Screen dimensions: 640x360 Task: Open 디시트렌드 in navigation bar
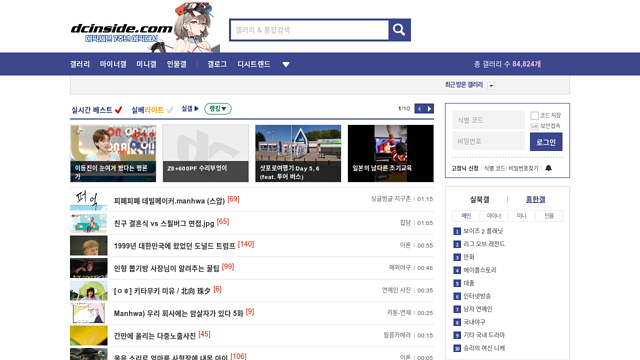[x=253, y=64]
